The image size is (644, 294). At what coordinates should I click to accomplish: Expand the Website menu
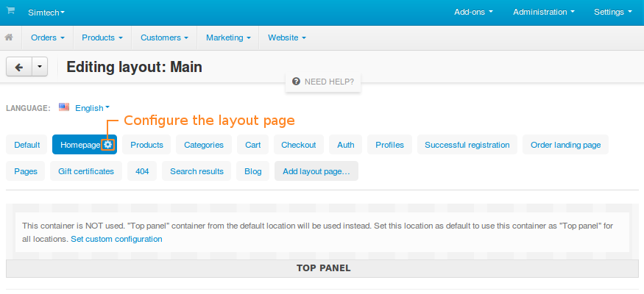tap(287, 37)
